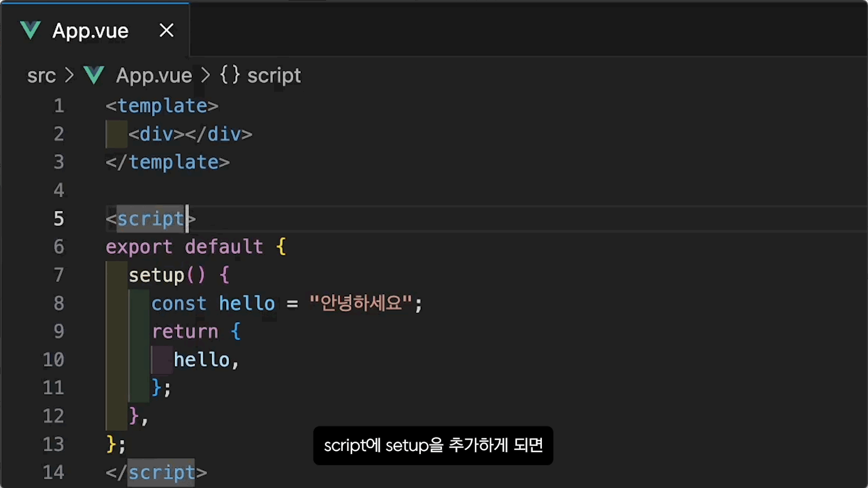Click the src breadcrumb folder
The image size is (868, 488).
tap(41, 75)
